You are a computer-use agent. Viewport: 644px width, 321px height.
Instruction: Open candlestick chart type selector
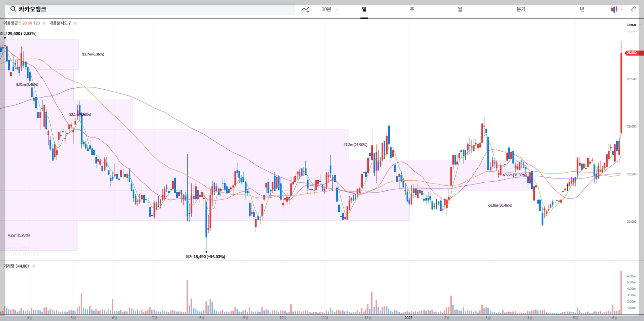[x=616, y=9]
